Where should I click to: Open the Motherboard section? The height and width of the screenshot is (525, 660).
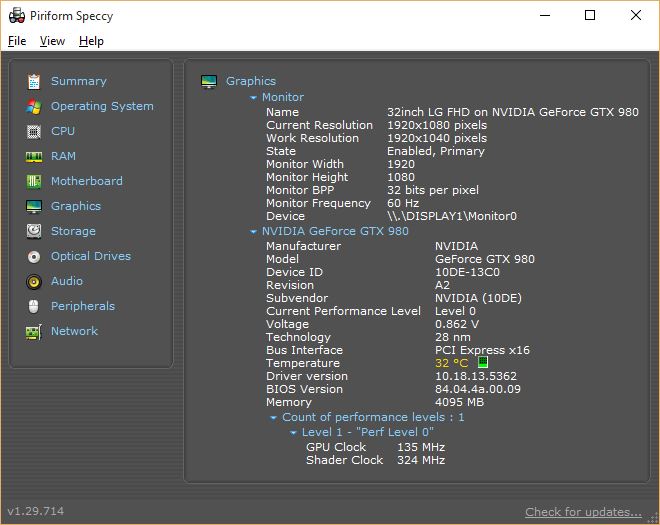87,181
